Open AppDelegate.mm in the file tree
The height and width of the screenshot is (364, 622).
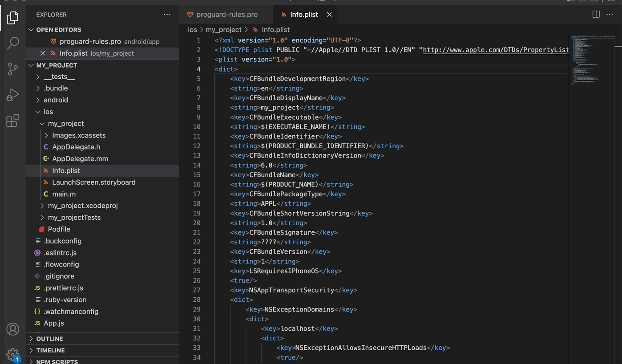pyautogui.click(x=80, y=159)
